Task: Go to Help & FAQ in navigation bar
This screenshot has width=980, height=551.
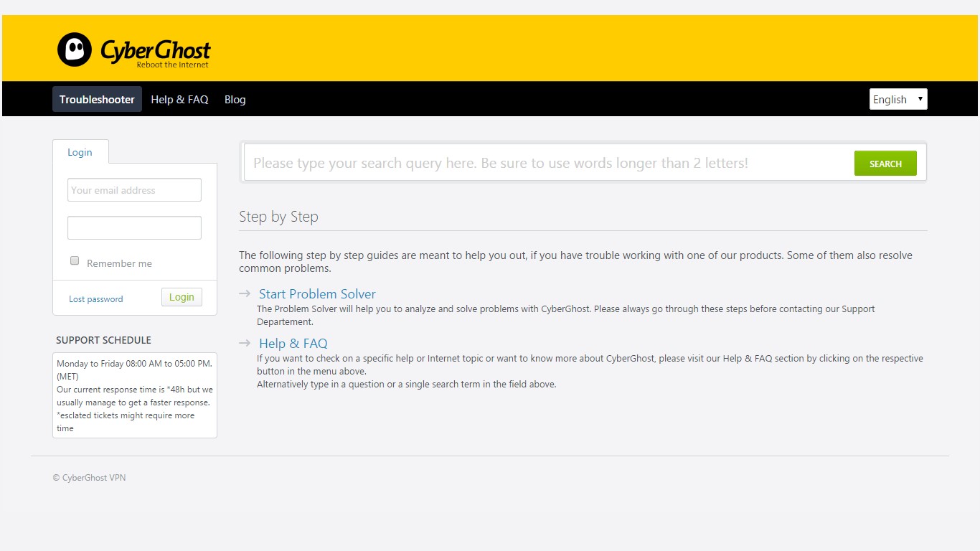Action: [179, 99]
